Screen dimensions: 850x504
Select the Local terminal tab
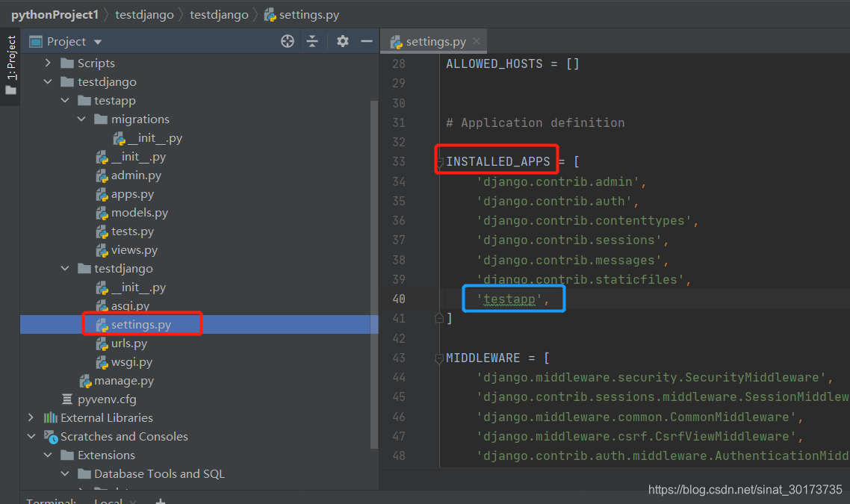click(x=108, y=500)
